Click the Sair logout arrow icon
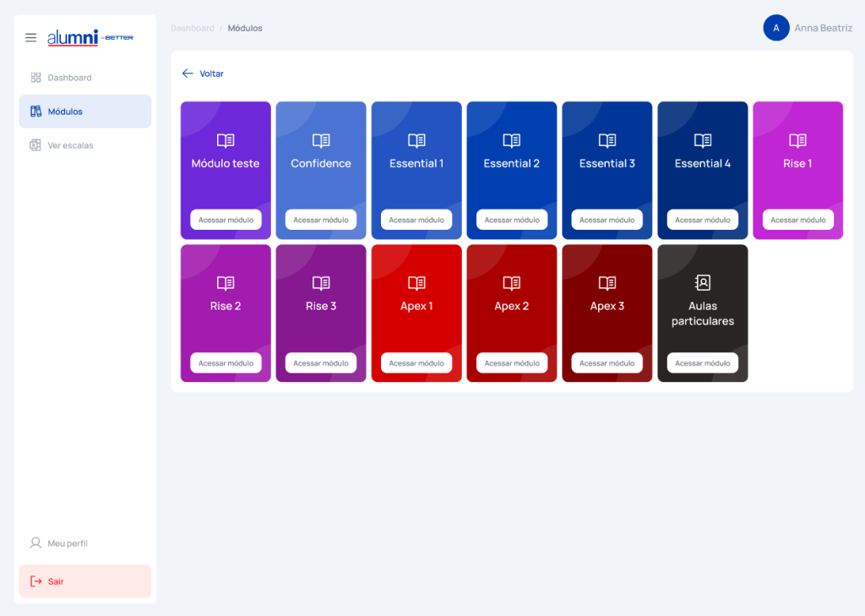 pos(35,581)
